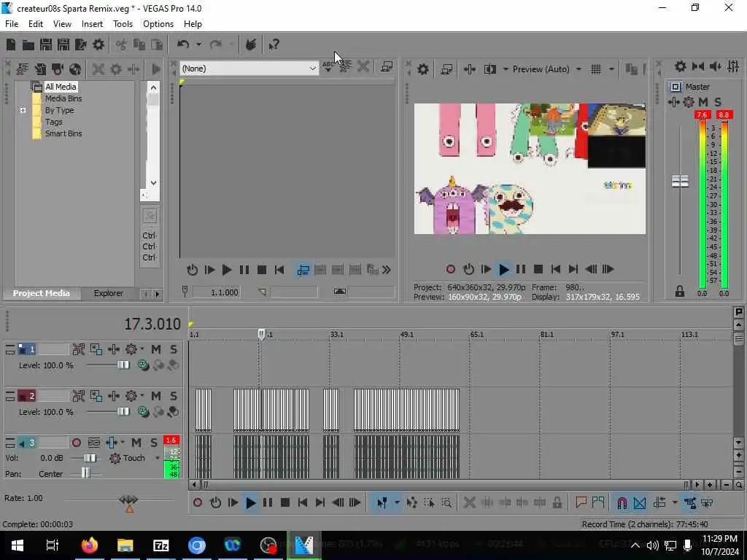Click Master FX gear in Master Bus
747x560 pixels.
(689, 102)
